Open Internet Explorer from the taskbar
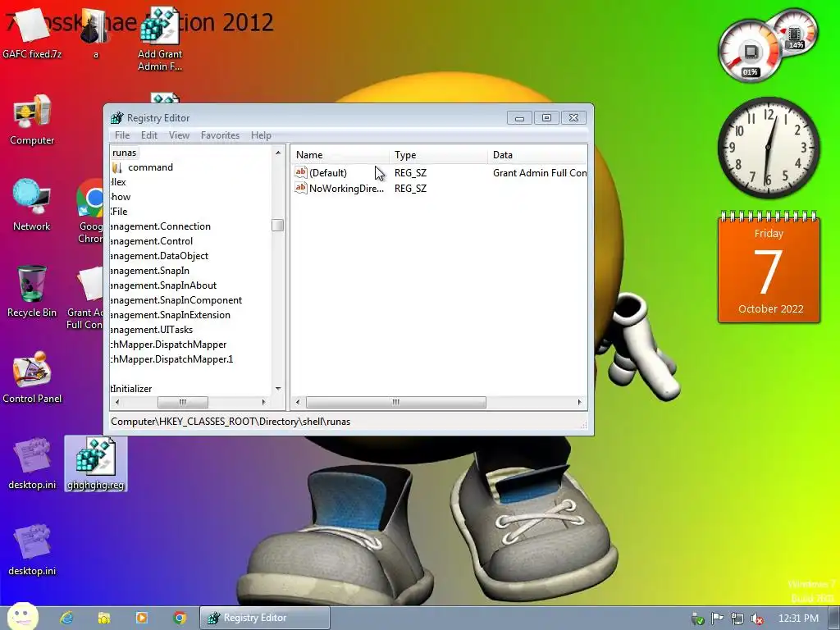Viewport: 840px width, 630px height. (66, 618)
